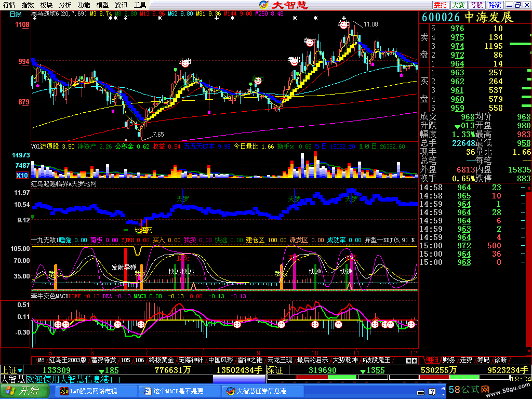Click the 大赛 button
The image size is (532, 399).
click(459, 5)
